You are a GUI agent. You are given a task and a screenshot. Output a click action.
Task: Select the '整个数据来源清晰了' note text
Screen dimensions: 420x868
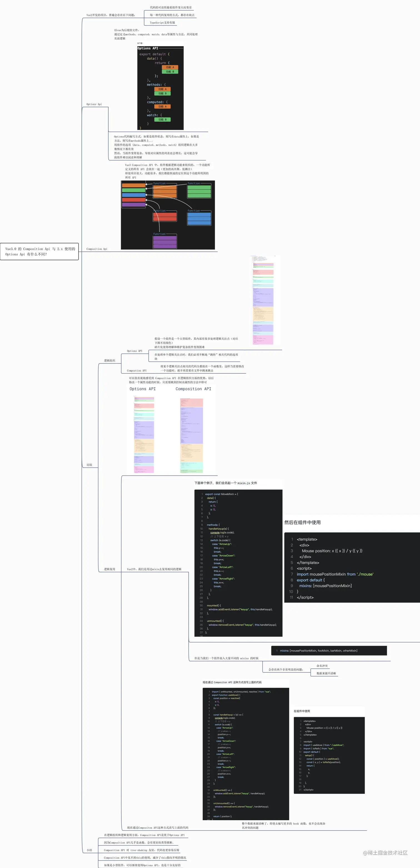(284, 825)
